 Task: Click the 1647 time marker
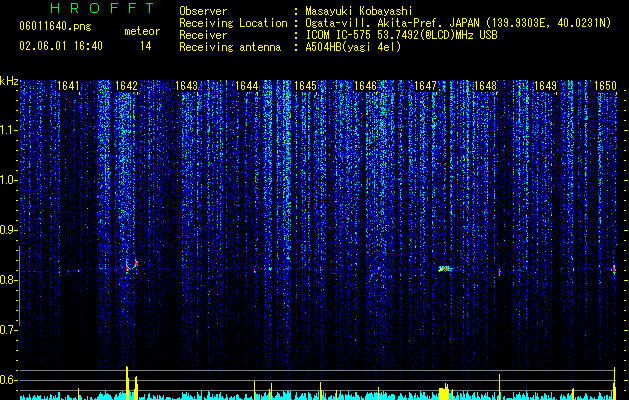425,86
